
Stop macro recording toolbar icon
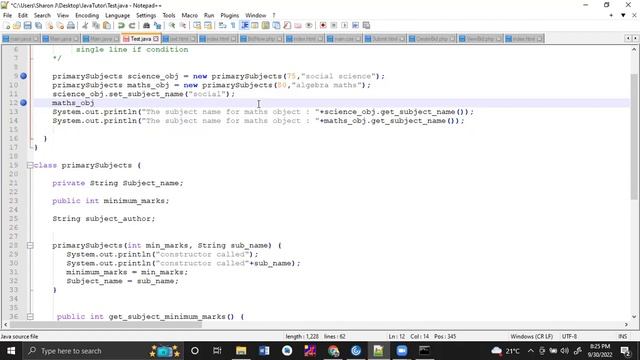333,25
